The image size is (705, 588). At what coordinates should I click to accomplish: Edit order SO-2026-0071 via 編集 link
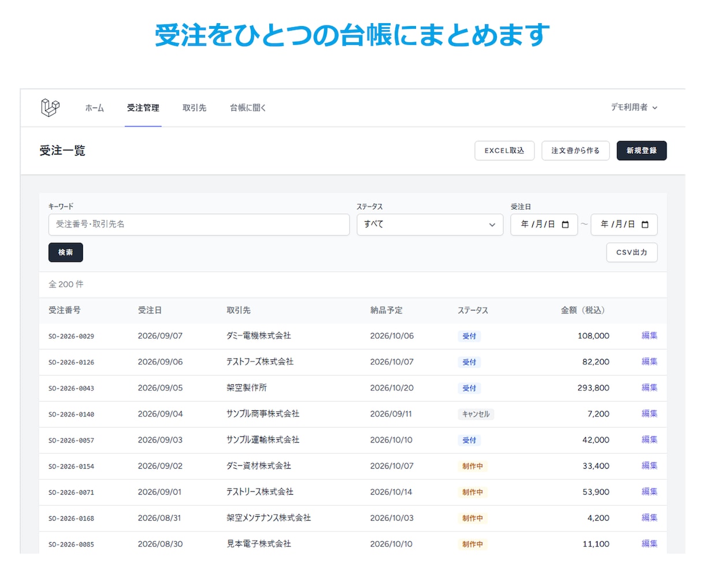pos(650,491)
